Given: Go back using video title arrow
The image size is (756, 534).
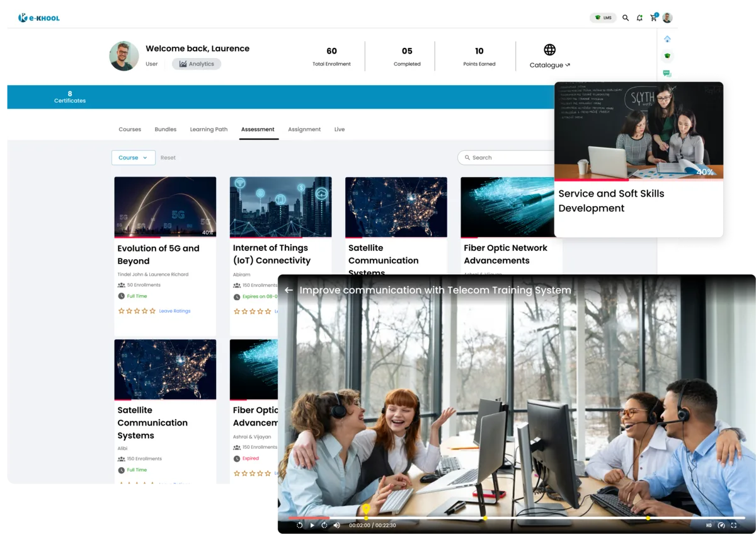Looking at the screenshot, I should 289,291.
